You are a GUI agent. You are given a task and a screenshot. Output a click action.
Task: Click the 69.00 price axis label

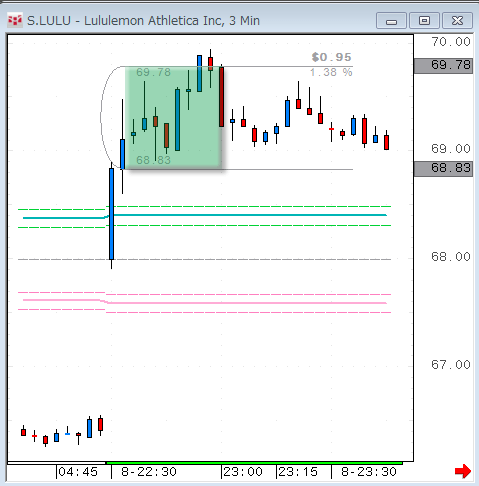pos(451,149)
